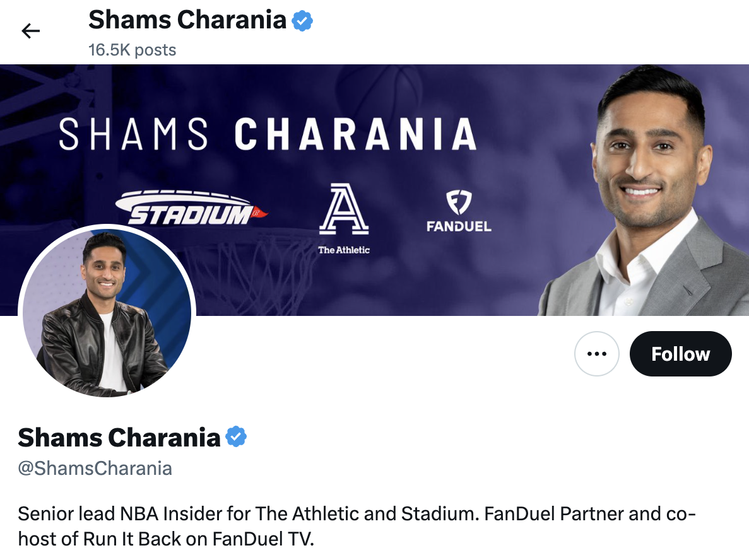Click the bold Shams Charania profile name

coord(119,437)
